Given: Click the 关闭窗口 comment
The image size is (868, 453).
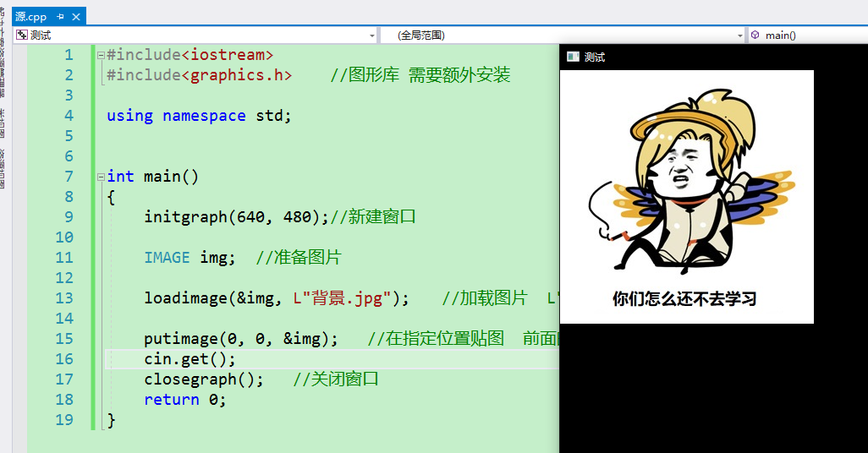Looking at the screenshot, I should [x=336, y=379].
